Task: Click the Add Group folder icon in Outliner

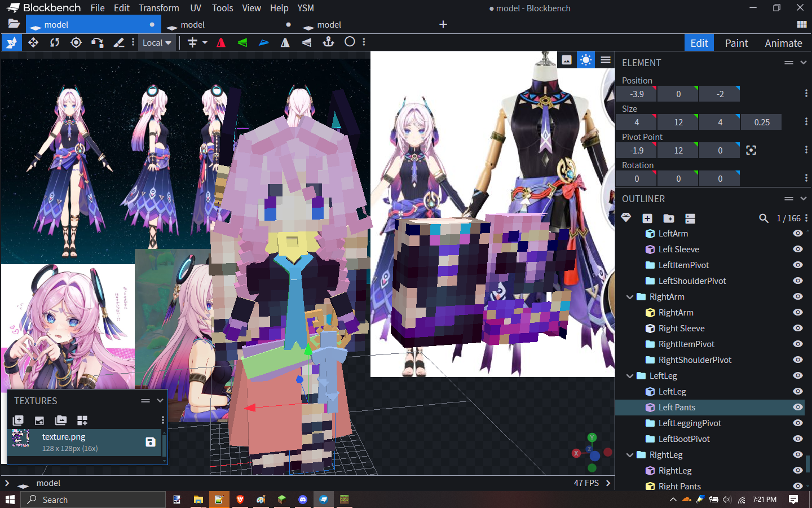Action: [669, 218]
